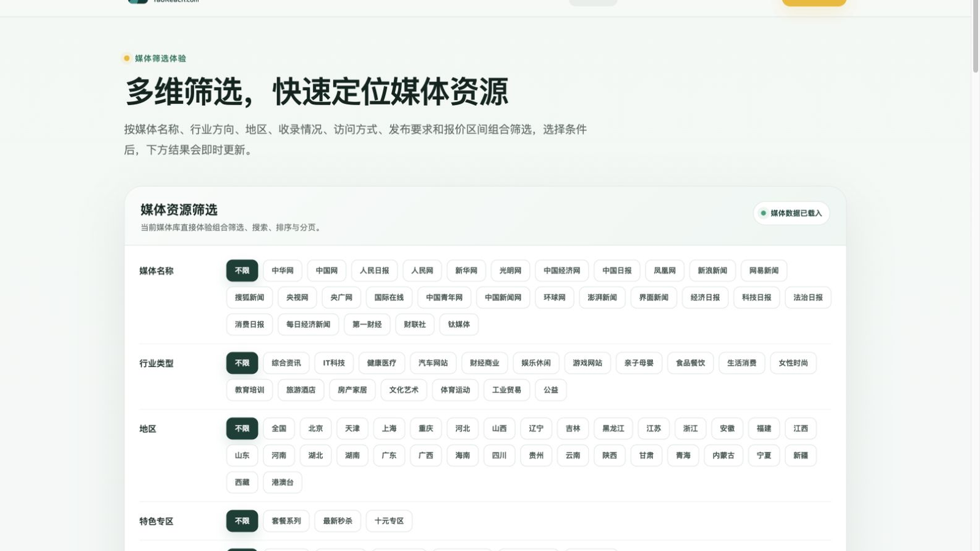Filter media by 凤凰网
980x551 pixels.
[x=665, y=271]
